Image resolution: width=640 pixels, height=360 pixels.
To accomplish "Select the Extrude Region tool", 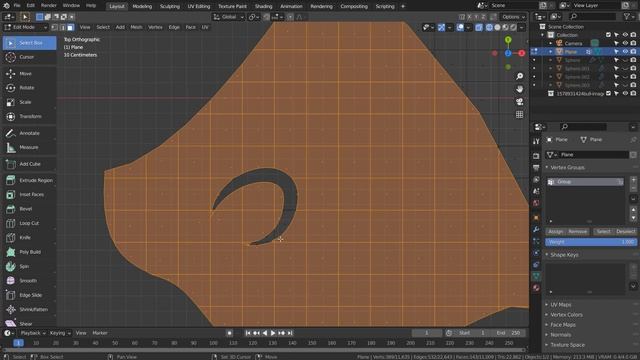I will pyautogui.click(x=29, y=180).
